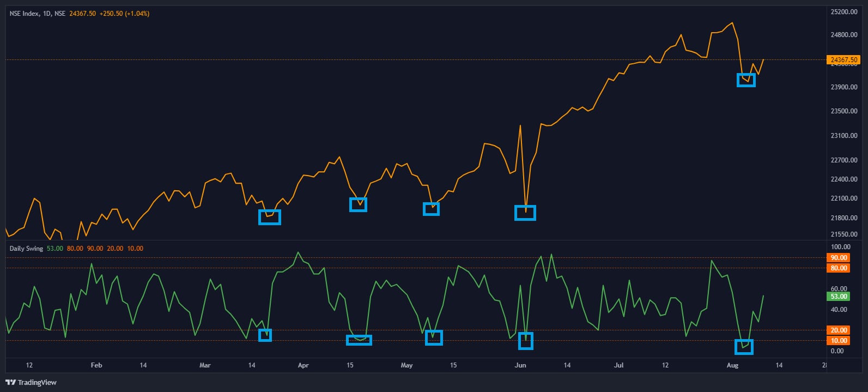Click the TradingView logo

pyautogui.click(x=31, y=382)
